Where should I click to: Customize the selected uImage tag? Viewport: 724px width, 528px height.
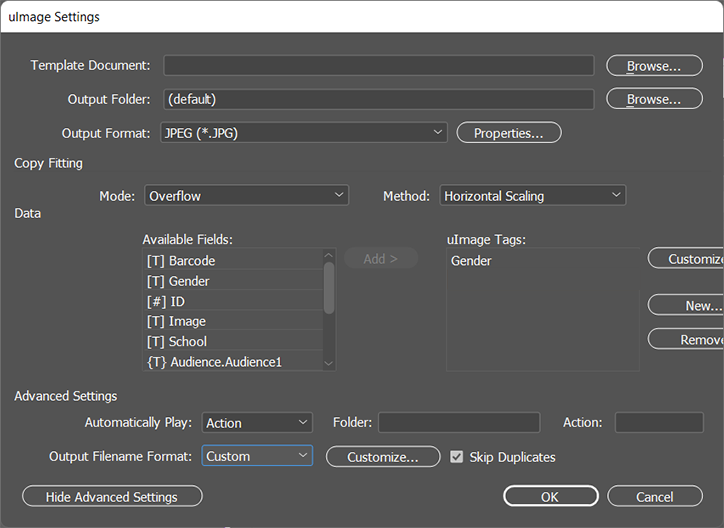click(686, 258)
